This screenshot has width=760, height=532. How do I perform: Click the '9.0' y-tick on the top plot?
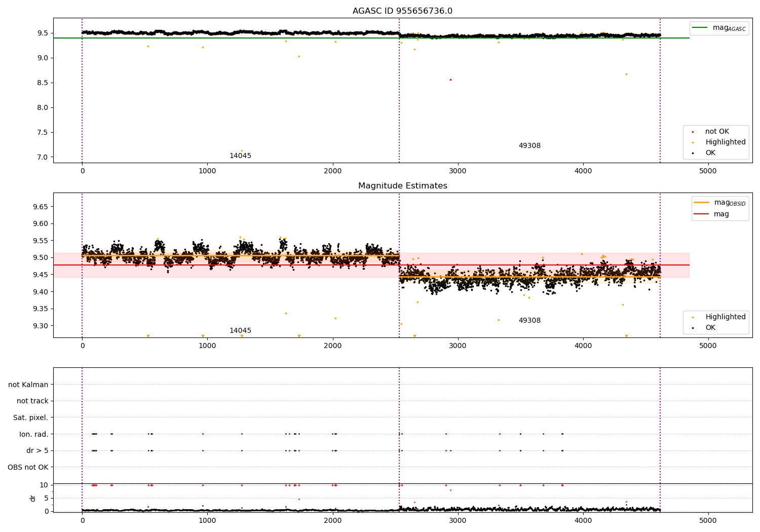pyautogui.click(x=42, y=58)
